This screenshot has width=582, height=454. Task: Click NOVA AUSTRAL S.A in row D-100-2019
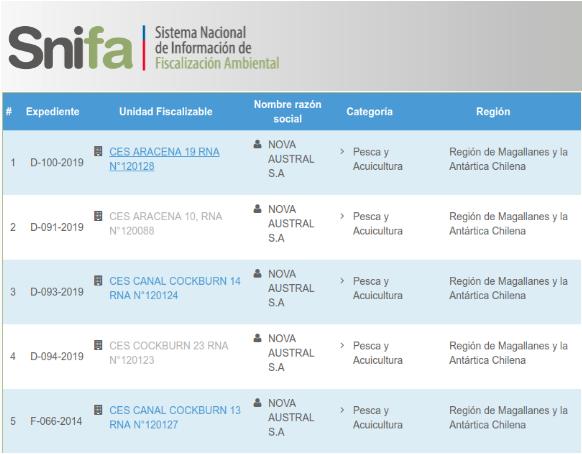click(x=291, y=159)
